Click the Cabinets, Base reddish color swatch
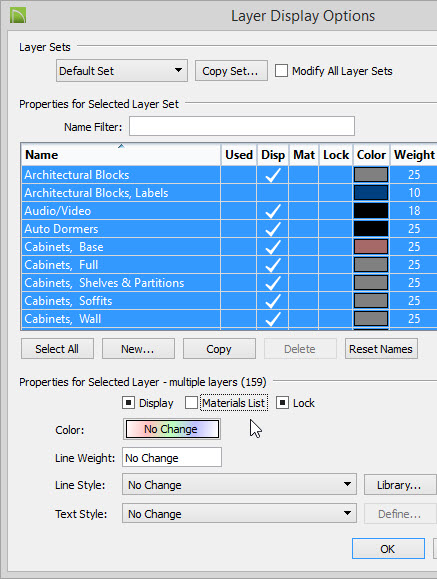437x579 pixels. pyautogui.click(x=371, y=247)
